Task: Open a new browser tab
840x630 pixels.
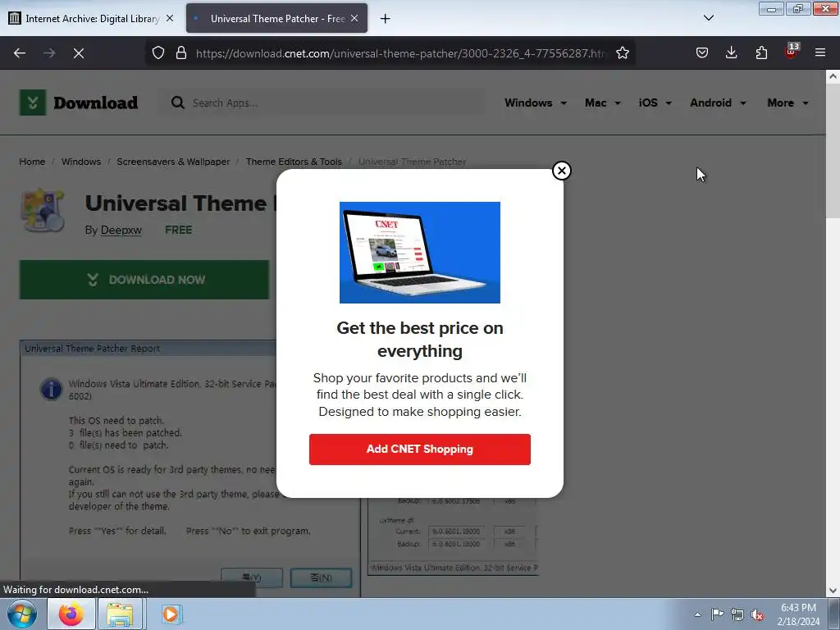Action: coord(386,19)
